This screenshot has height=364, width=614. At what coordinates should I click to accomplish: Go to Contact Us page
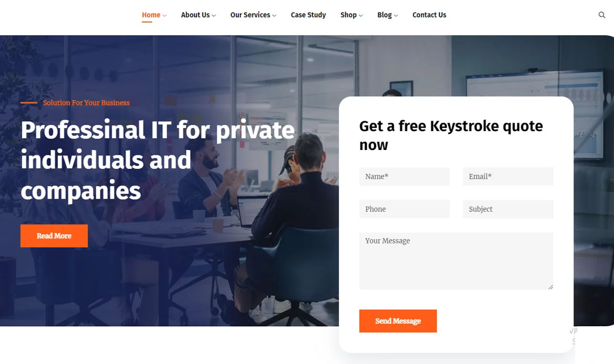[x=429, y=15]
